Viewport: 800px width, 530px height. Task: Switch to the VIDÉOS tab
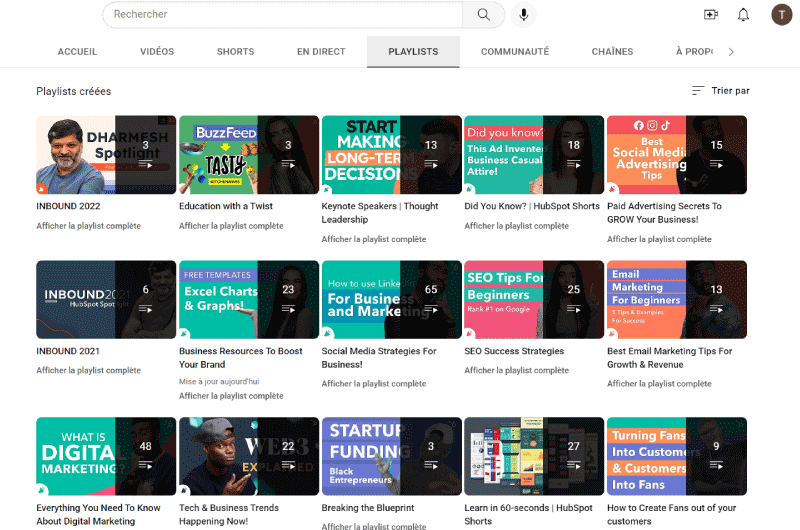(157, 52)
